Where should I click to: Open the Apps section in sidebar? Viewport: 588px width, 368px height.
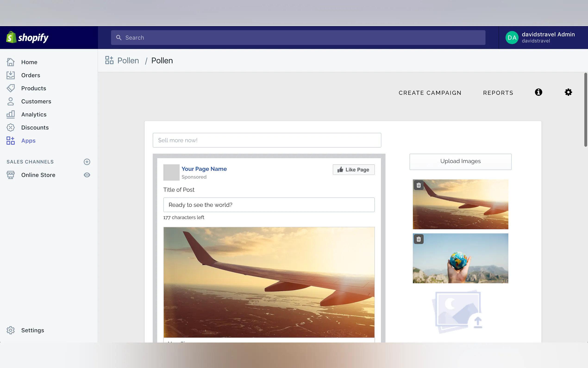click(28, 141)
